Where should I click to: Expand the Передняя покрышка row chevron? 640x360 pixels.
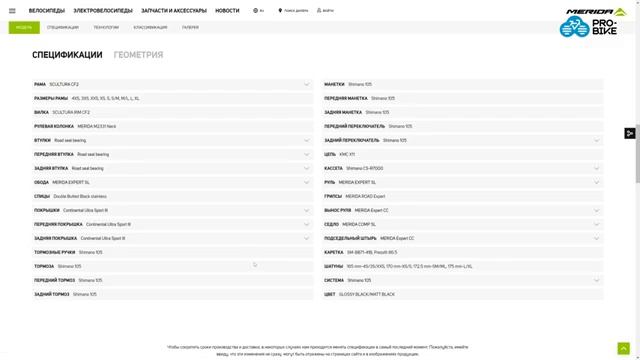pos(307,224)
